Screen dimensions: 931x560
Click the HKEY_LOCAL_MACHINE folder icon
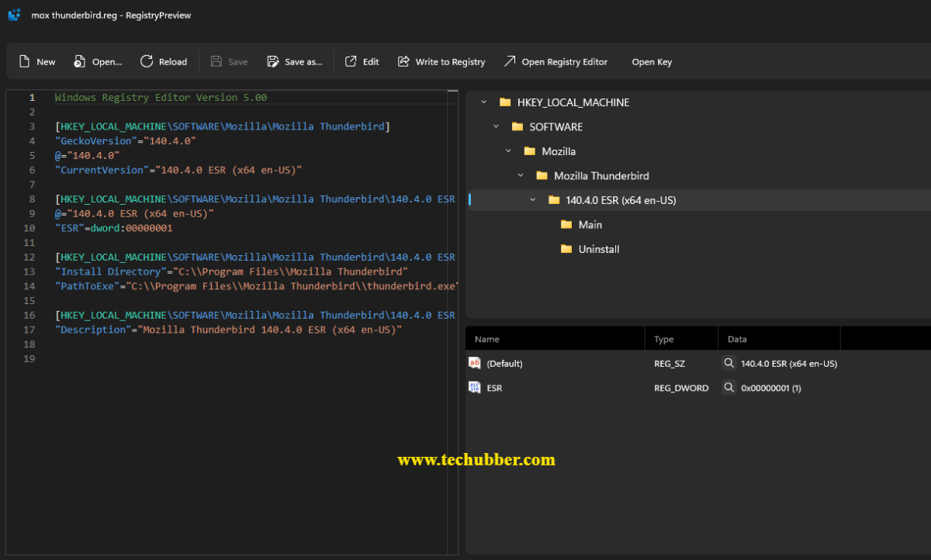point(505,102)
